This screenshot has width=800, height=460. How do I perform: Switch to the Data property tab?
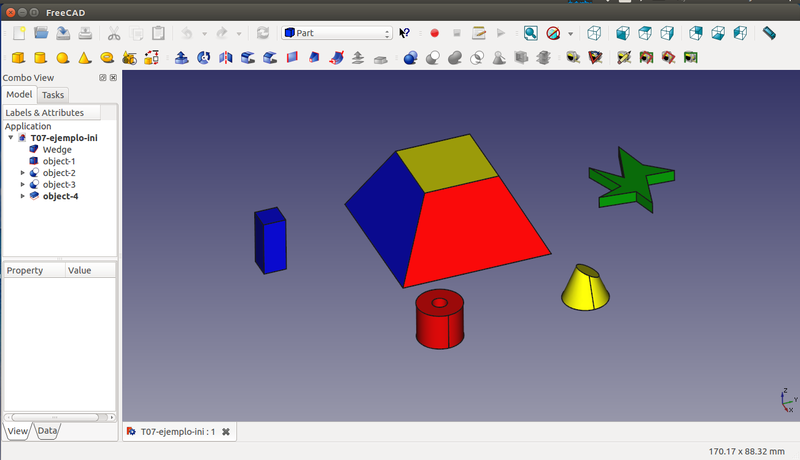click(47, 431)
